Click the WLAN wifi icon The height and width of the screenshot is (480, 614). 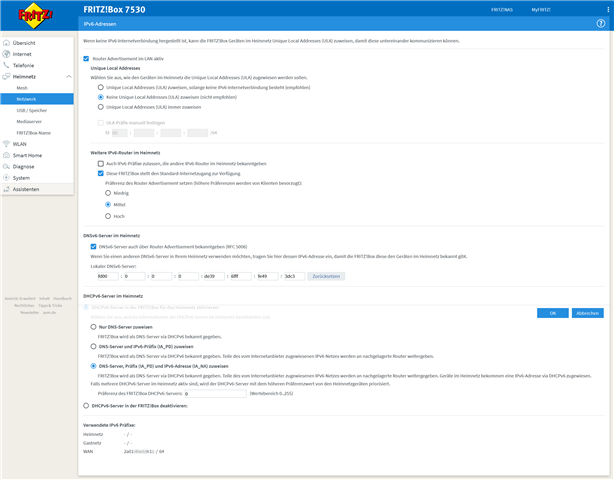tap(6, 144)
